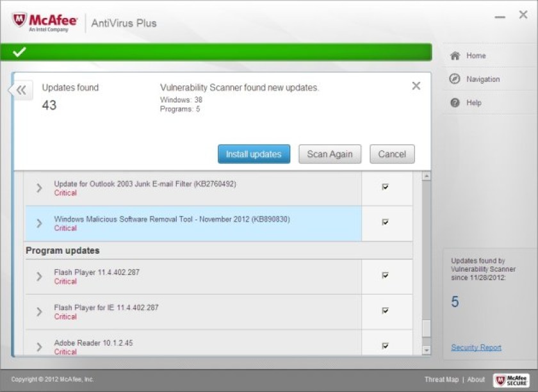Click the Copyright 2012 McAfee, Inc. text
The image size is (538, 392).
tap(53, 379)
